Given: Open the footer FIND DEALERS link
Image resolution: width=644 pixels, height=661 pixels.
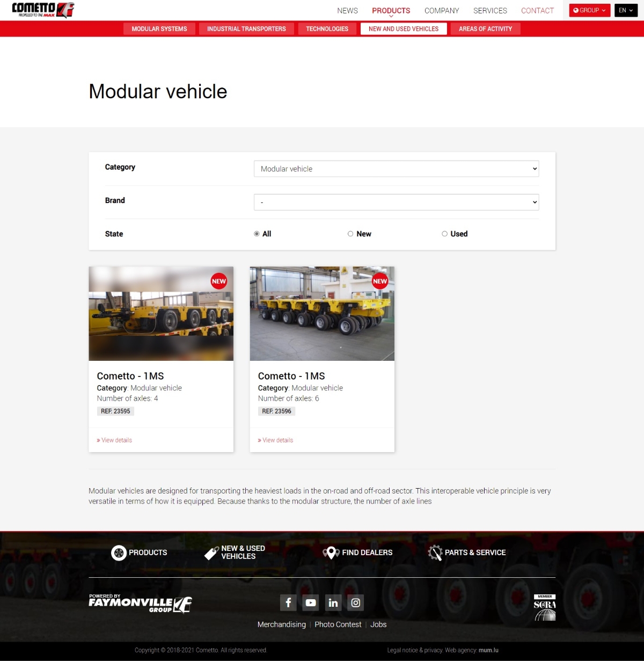Looking at the screenshot, I should [367, 553].
